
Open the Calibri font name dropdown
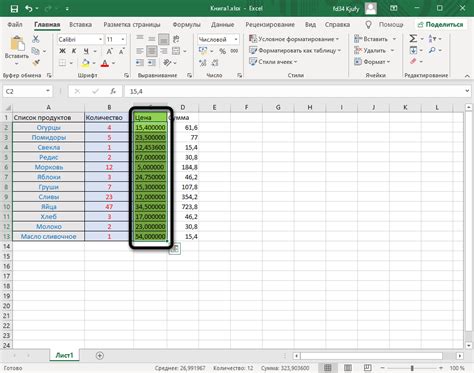[x=100, y=39]
